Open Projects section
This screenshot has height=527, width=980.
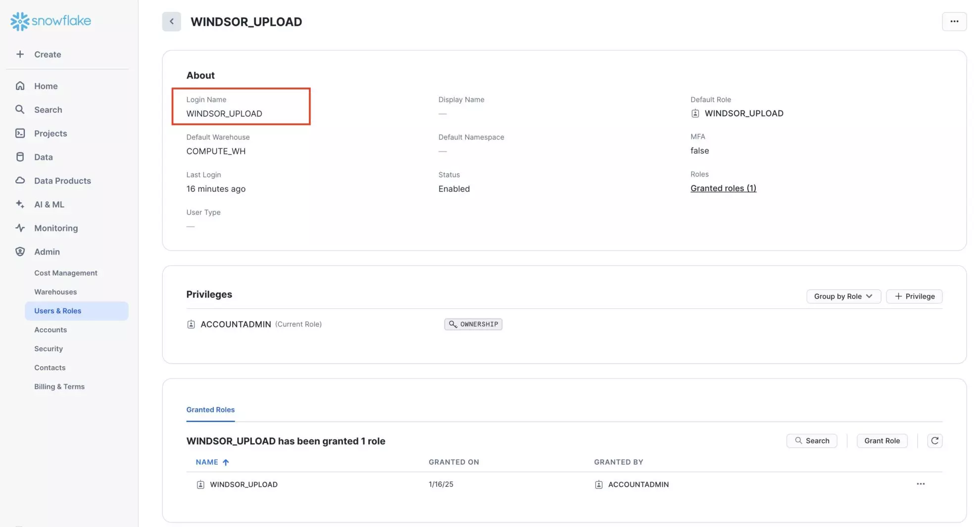(x=50, y=134)
